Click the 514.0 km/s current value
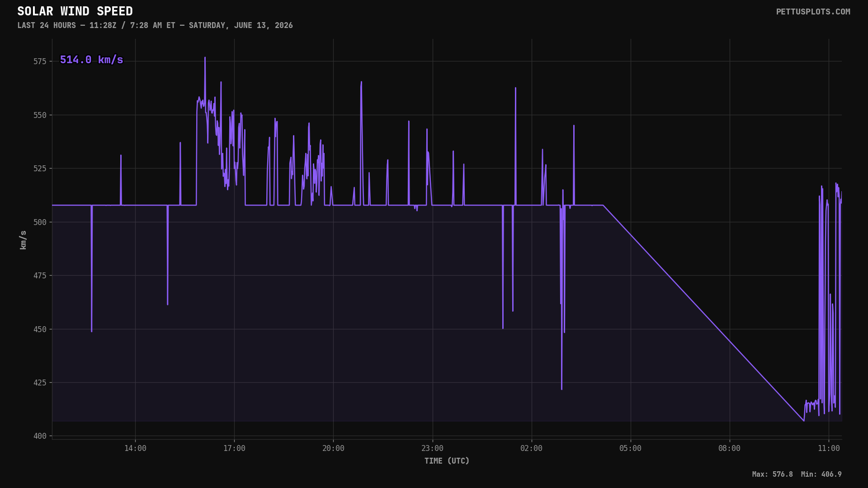The width and height of the screenshot is (868, 488). (x=91, y=60)
